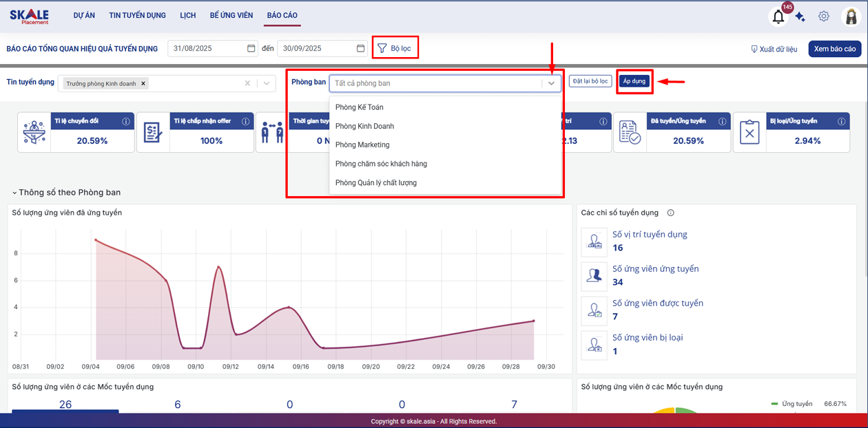Remove the Trưởng phòng Kinh doanh tag
The width and height of the screenshot is (868, 428).
click(x=143, y=83)
